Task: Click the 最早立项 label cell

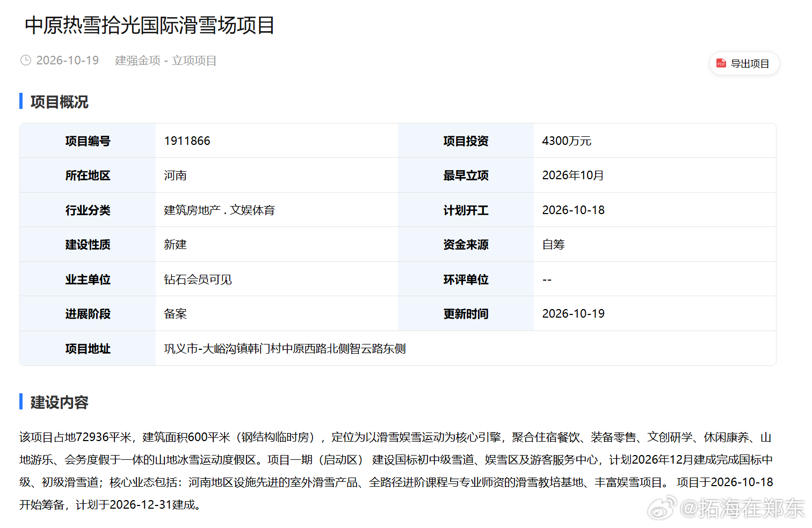Action: [x=466, y=175]
